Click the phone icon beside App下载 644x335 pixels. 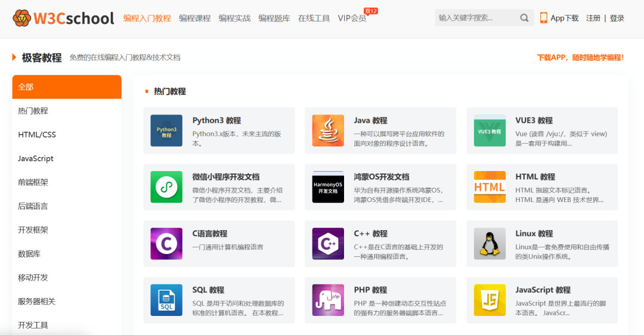pos(543,18)
